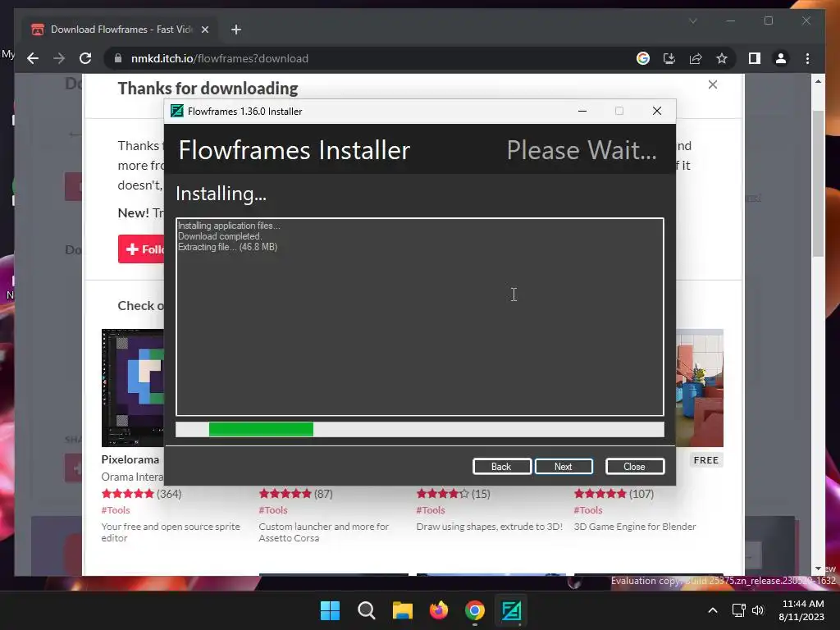Open a new Chrome tab
The height and width of the screenshot is (630, 840).
tap(236, 30)
